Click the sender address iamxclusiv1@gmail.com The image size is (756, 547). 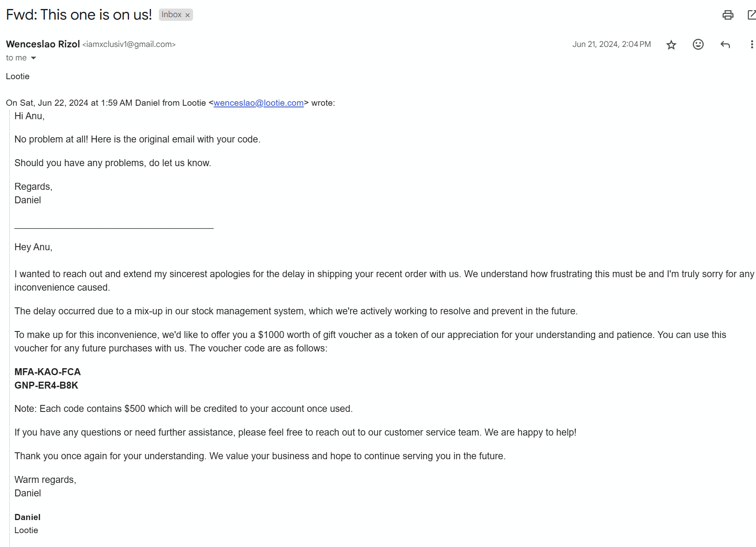click(x=129, y=44)
